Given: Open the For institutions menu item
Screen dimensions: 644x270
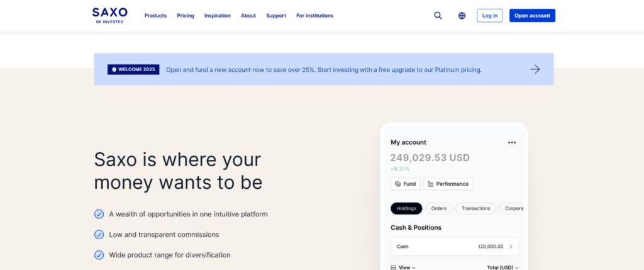Looking at the screenshot, I should click(x=315, y=16).
